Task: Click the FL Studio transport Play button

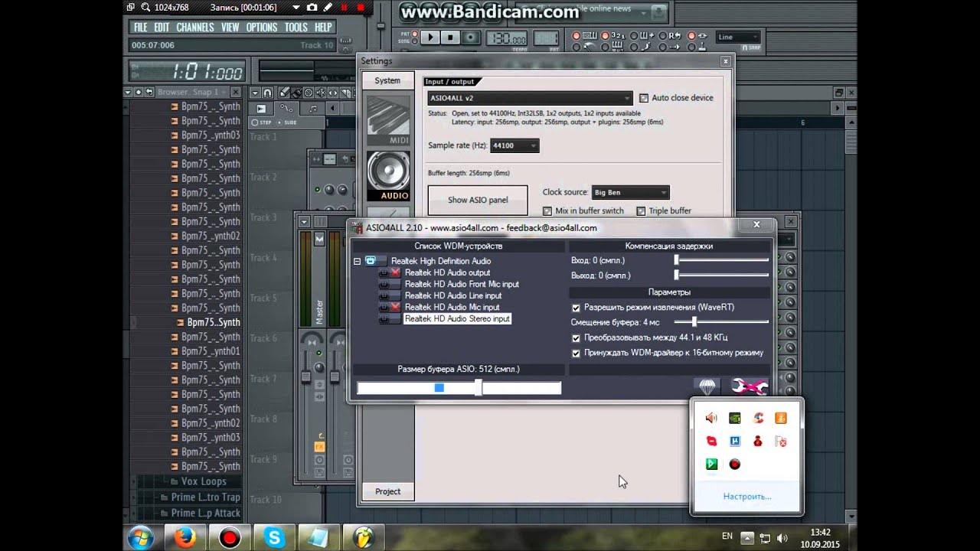Action: click(430, 37)
